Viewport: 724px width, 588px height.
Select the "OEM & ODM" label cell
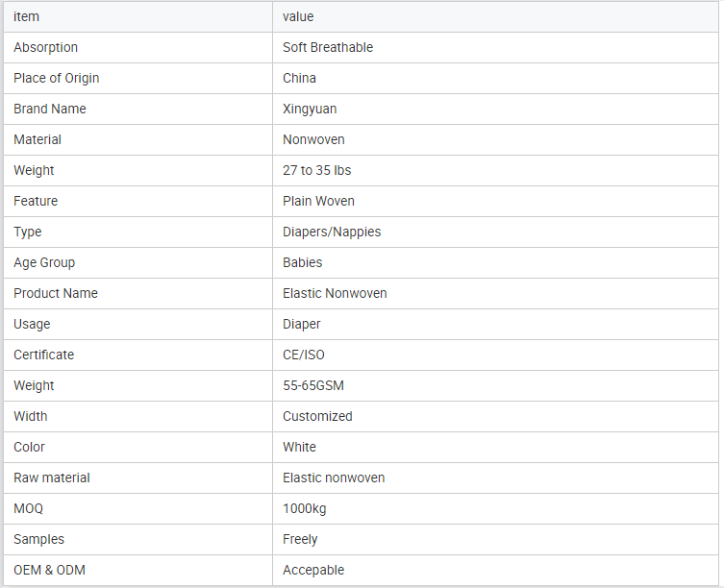tap(49, 570)
